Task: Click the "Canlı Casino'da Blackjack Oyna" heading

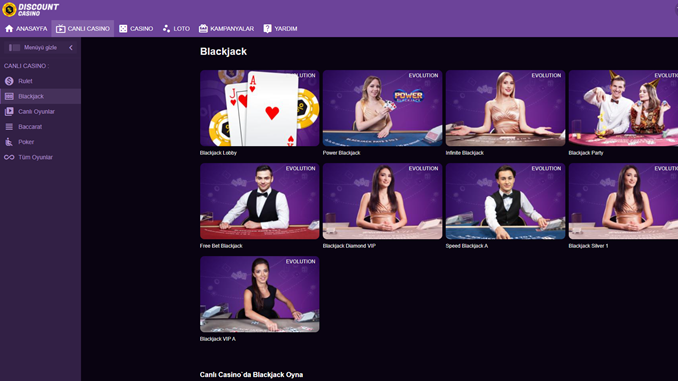Action: pos(251,375)
